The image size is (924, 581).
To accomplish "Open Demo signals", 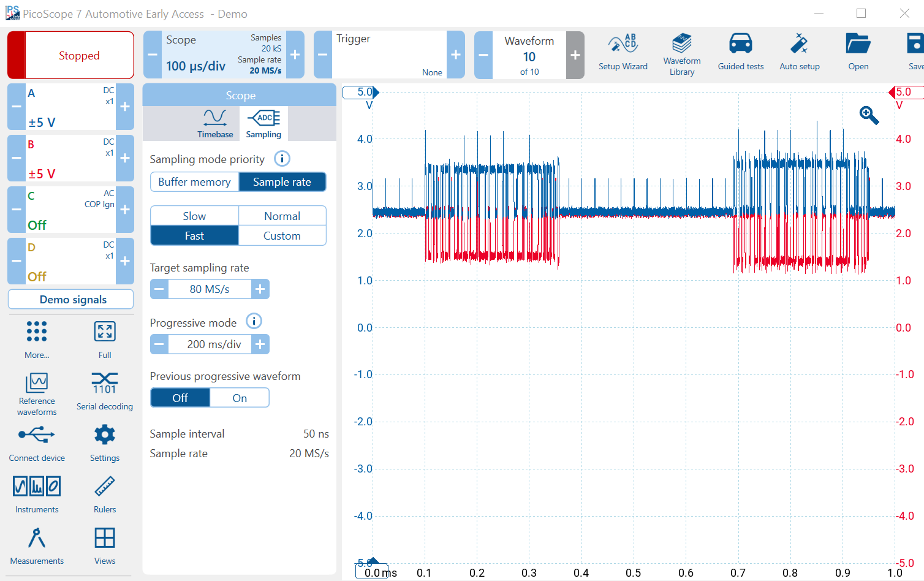I will (70, 299).
